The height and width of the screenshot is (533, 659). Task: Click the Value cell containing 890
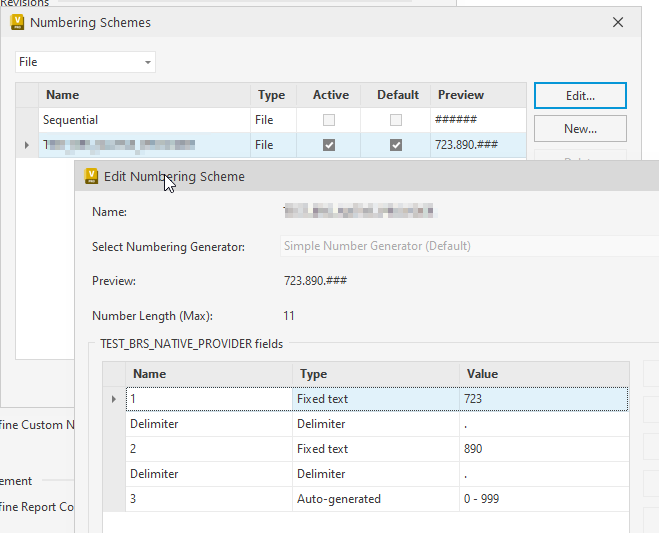click(543, 449)
